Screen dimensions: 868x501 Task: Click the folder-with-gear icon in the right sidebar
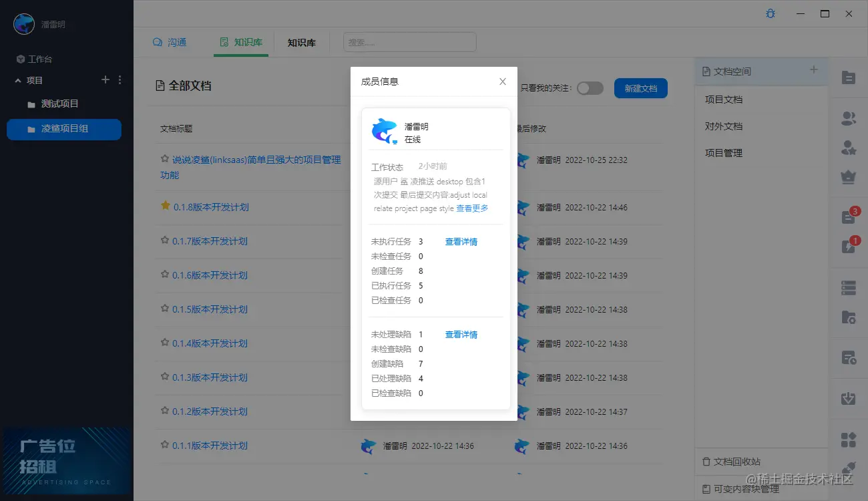click(849, 317)
